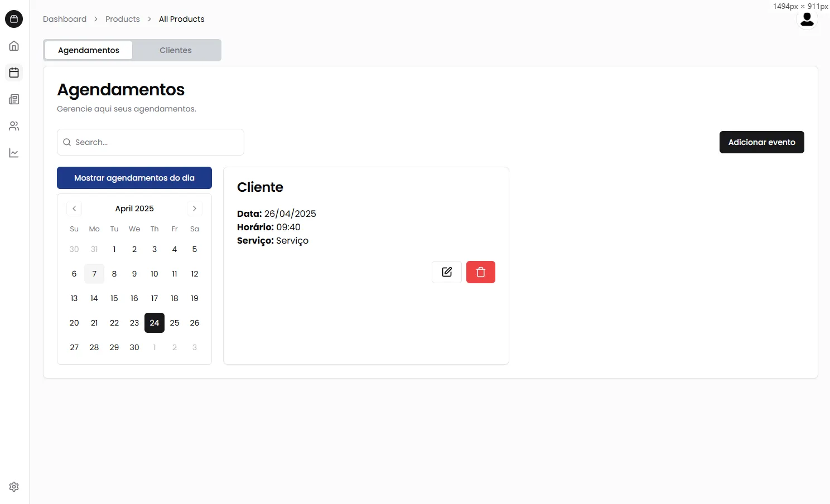Select the calendar icon in sidebar
The image size is (830, 504).
tap(14, 72)
